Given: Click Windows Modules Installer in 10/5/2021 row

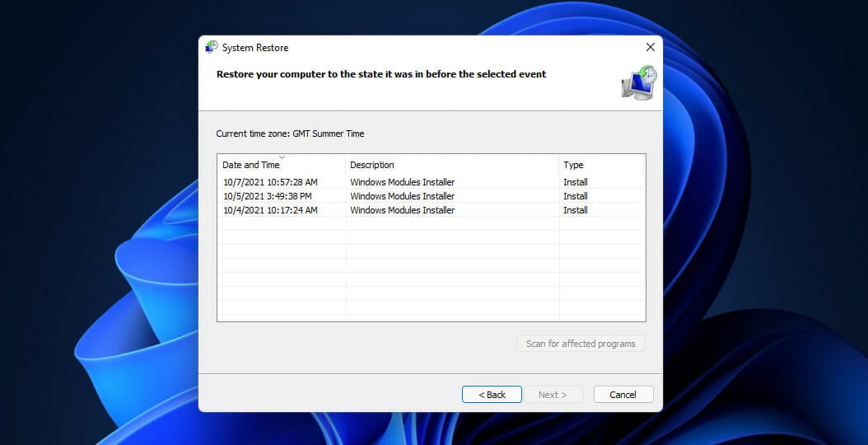Looking at the screenshot, I should point(403,196).
